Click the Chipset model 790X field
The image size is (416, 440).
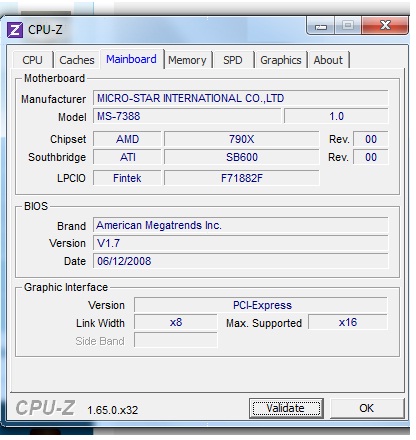[x=242, y=139]
